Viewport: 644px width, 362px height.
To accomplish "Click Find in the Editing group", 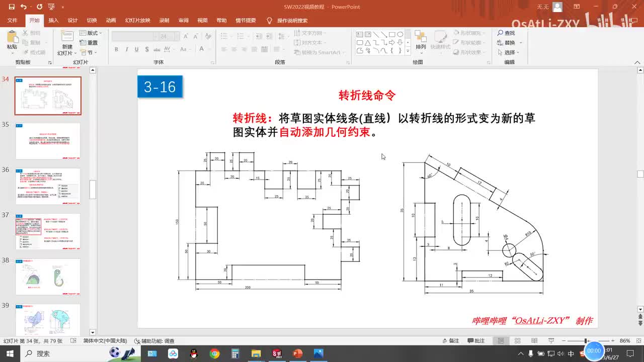I will pyautogui.click(x=506, y=33).
